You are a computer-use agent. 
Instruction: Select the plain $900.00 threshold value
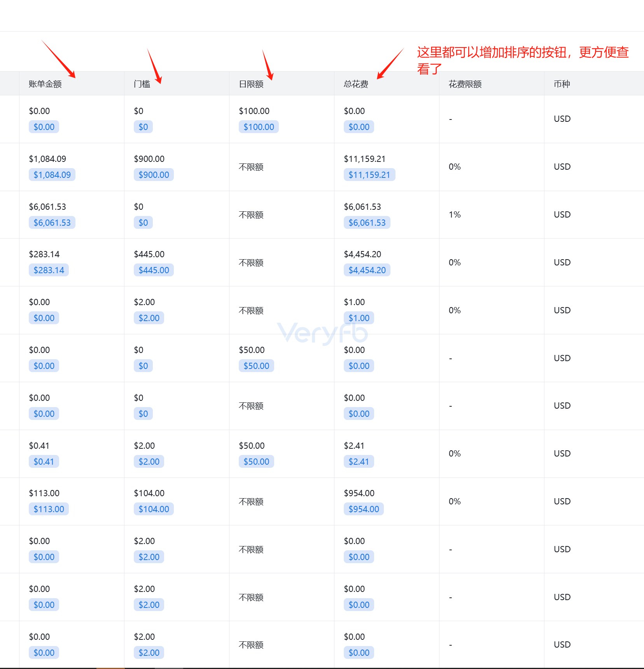pos(149,159)
